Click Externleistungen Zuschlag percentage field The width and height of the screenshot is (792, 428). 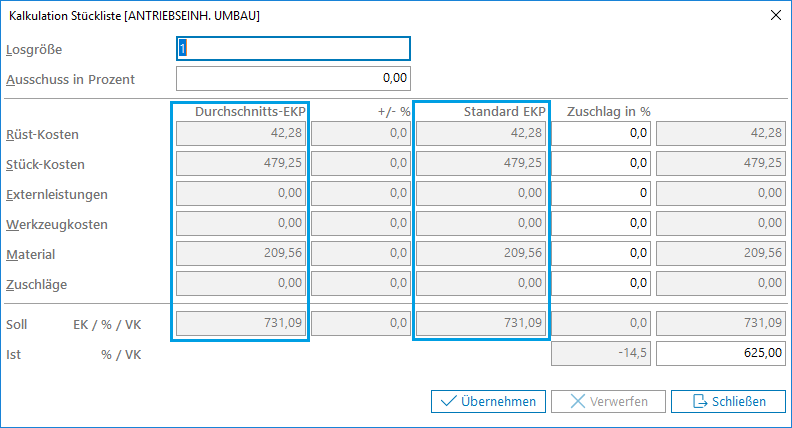(601, 194)
